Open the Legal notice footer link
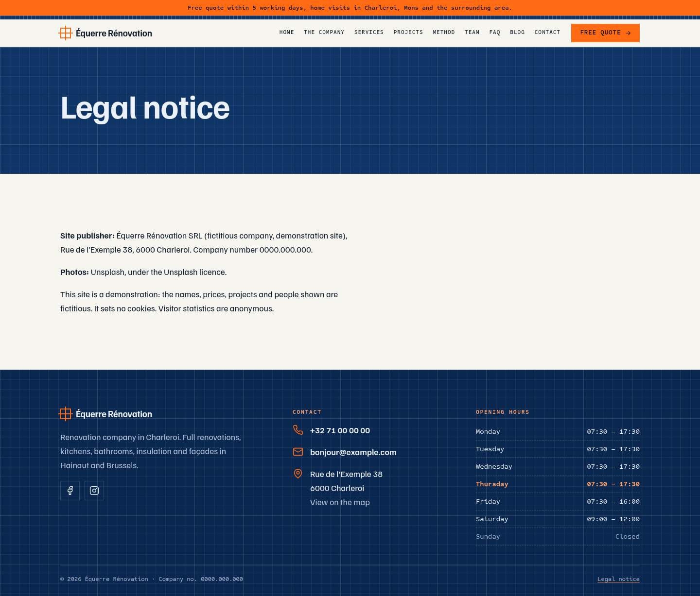The height and width of the screenshot is (596, 700). coord(618,579)
